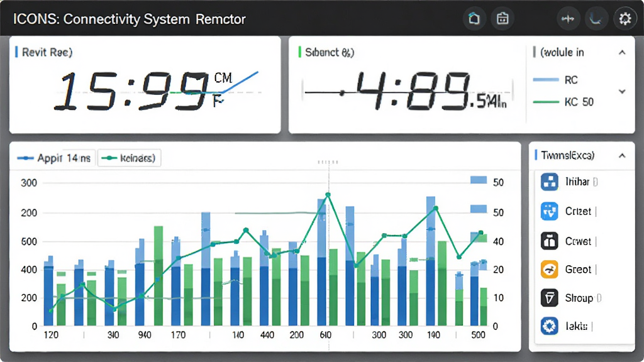Click the right axis label 40

[498, 242]
